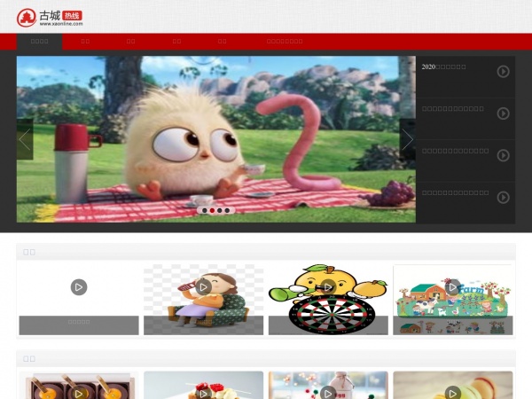The image size is (532, 399).
Task: Click the chick and worm picnic banner image
Action: point(216,139)
